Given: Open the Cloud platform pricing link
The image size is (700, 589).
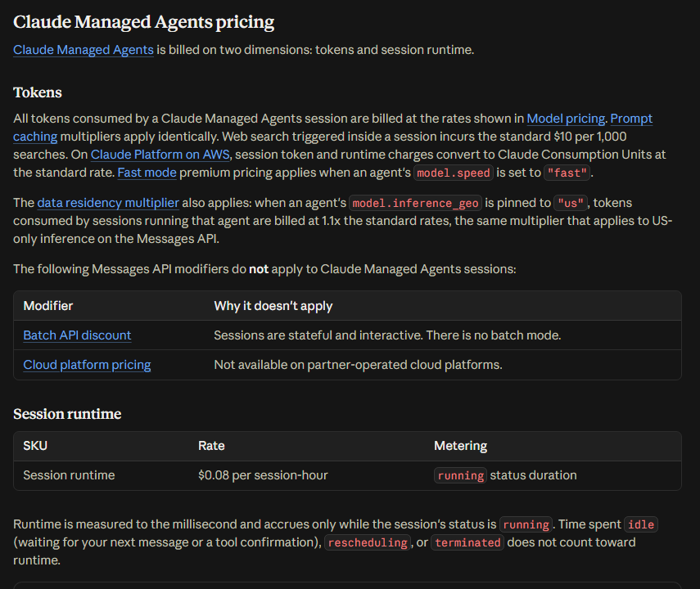Looking at the screenshot, I should (87, 365).
